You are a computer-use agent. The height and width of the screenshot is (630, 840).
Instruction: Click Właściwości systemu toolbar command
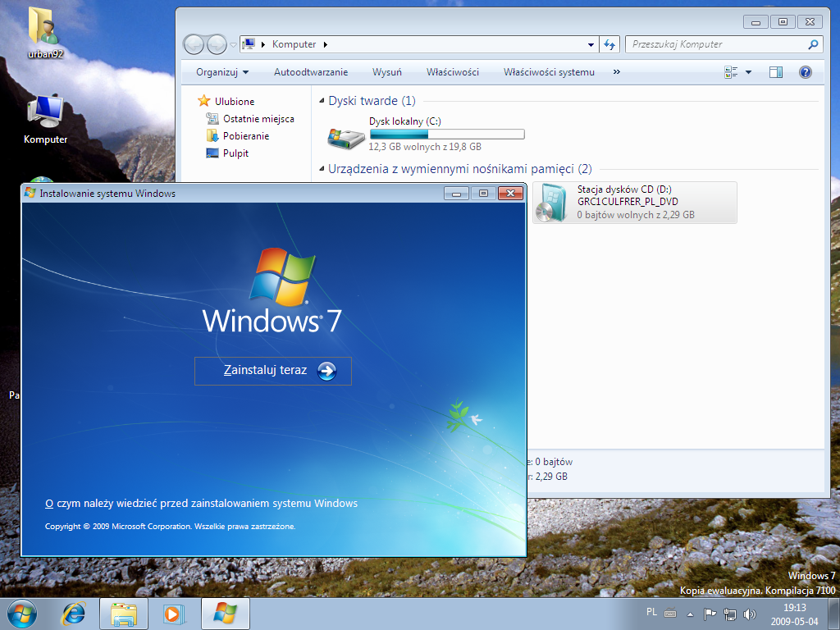tap(549, 72)
